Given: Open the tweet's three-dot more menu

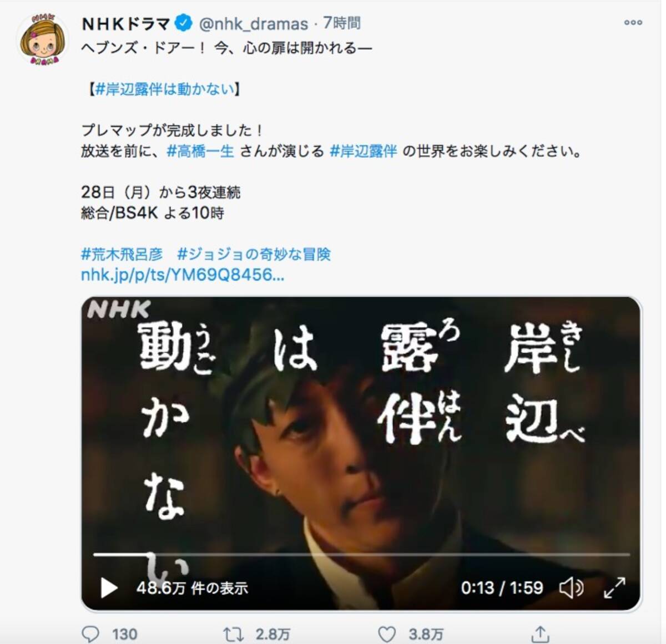Looking at the screenshot, I should click(x=633, y=23).
